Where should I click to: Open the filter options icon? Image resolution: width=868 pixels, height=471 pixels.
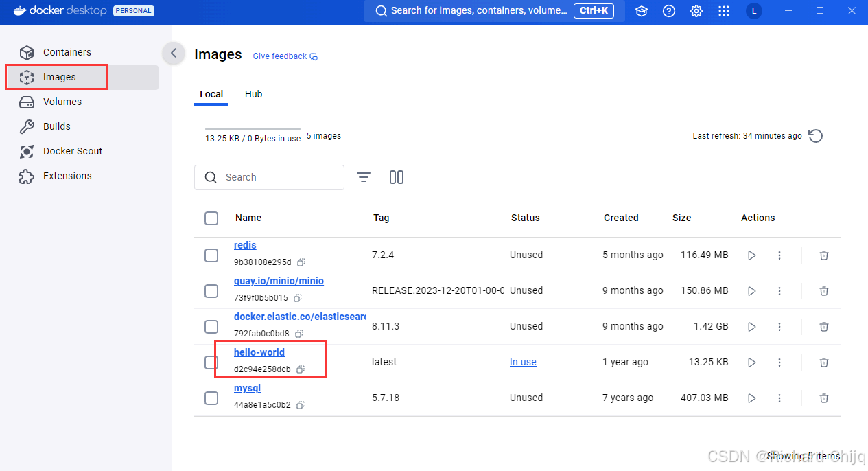pos(364,177)
